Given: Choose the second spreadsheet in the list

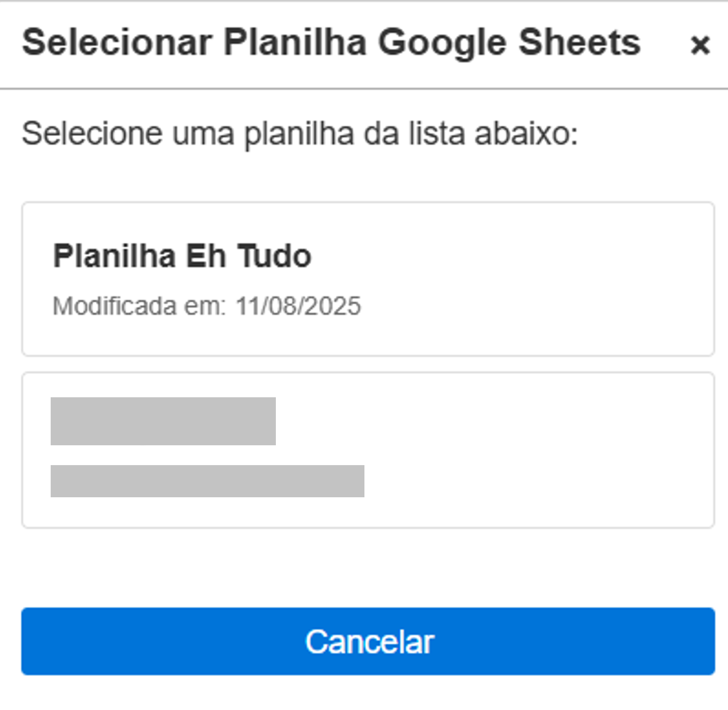Looking at the screenshot, I should [368, 450].
